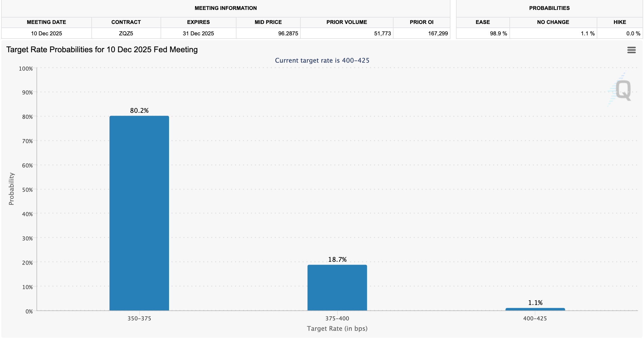This screenshot has height=340, width=644.
Task: Select the PRIOR VOLUME column header
Action: (347, 22)
